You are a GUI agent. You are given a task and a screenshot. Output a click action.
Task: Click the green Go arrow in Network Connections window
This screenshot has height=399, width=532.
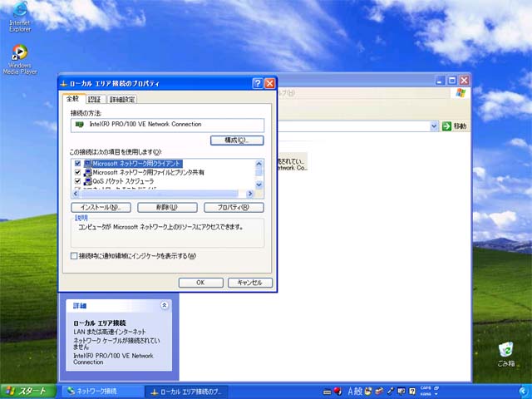point(446,126)
